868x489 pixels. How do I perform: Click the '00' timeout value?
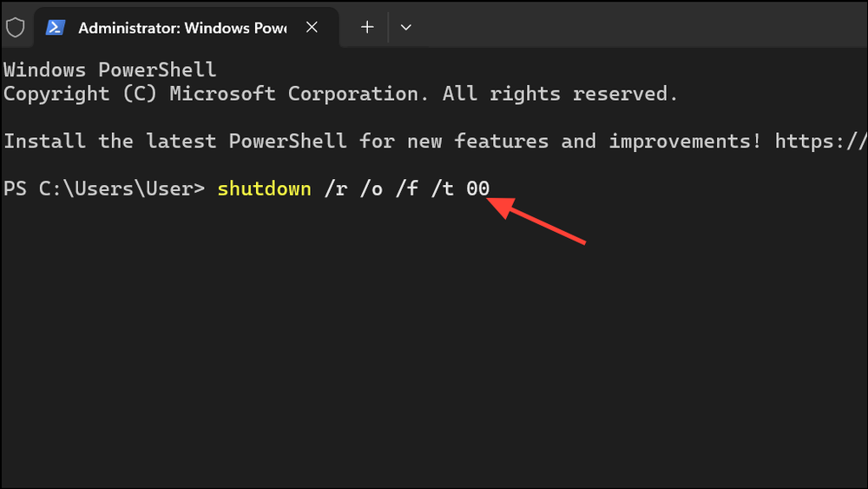477,188
